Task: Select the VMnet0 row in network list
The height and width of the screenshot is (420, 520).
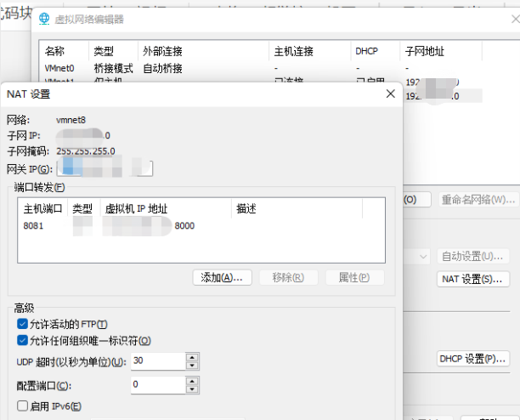Action: [260, 68]
